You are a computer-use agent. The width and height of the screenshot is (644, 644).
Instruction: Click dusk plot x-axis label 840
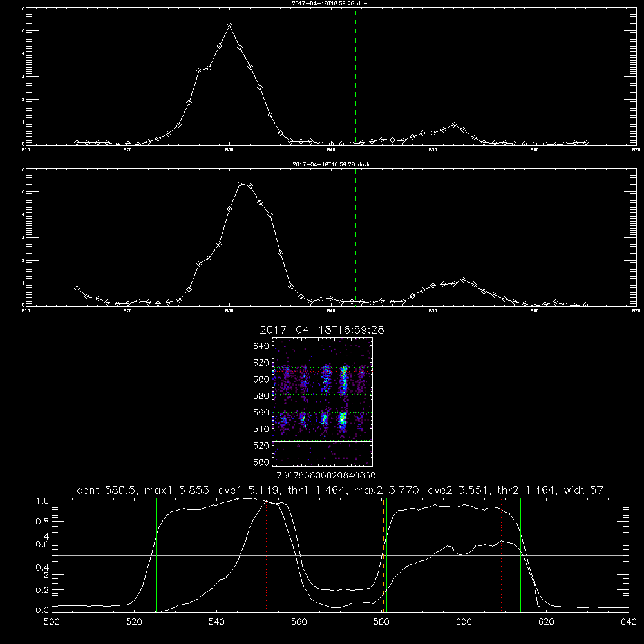(x=331, y=311)
